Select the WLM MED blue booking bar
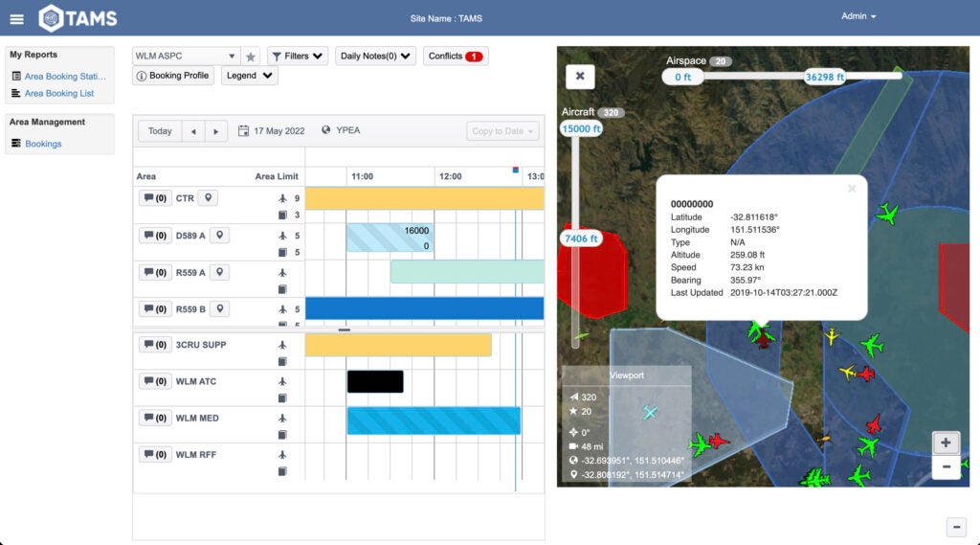The width and height of the screenshot is (980, 545). pyautogui.click(x=433, y=420)
